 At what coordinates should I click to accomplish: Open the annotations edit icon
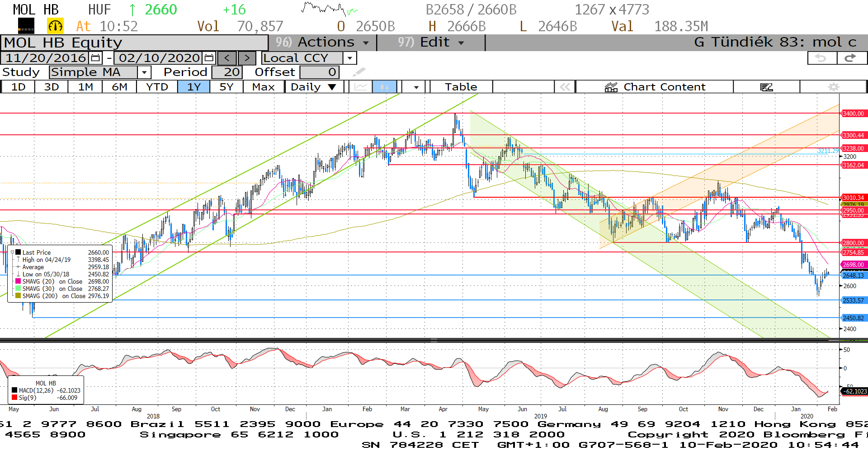(766, 87)
